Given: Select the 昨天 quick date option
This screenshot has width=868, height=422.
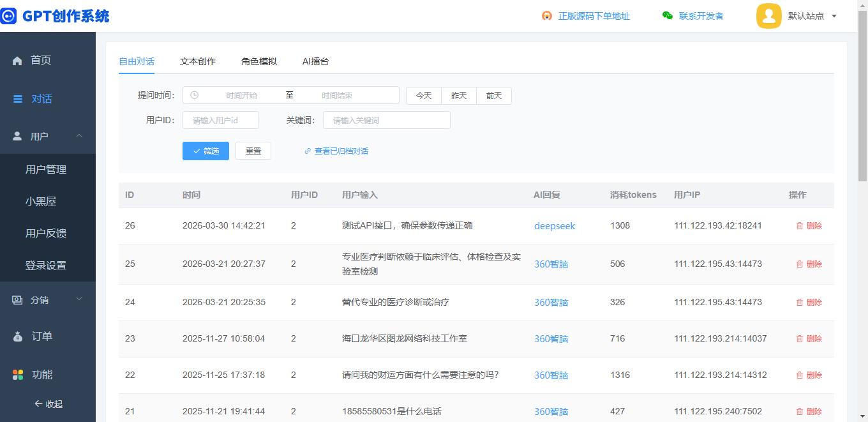Looking at the screenshot, I should pos(459,95).
